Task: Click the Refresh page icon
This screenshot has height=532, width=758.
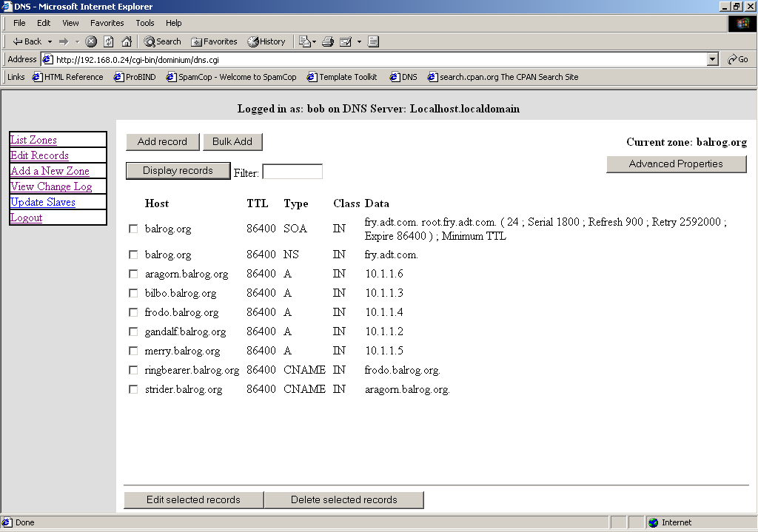Action: 109,41
